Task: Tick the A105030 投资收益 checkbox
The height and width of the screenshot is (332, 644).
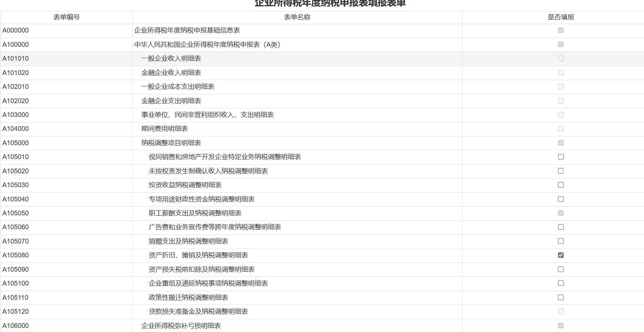Action: pyautogui.click(x=561, y=185)
